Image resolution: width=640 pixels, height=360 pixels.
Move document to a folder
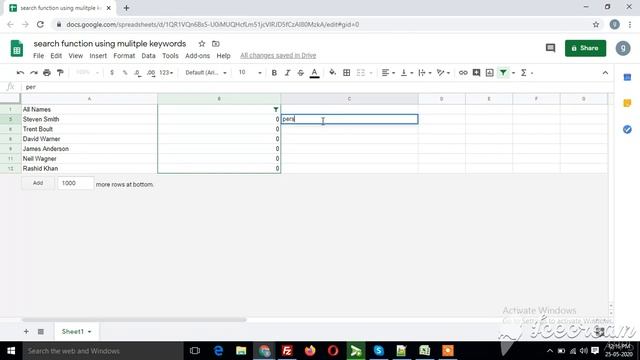click(216, 44)
